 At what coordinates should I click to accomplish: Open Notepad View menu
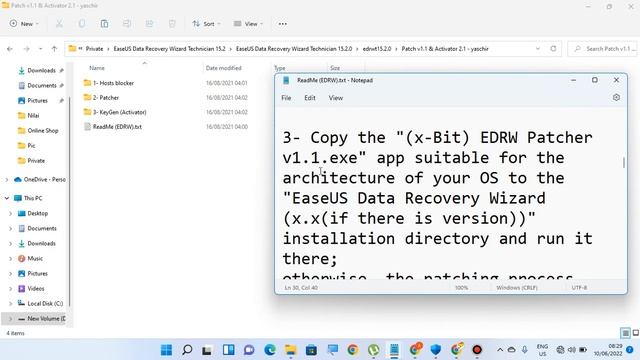336,98
